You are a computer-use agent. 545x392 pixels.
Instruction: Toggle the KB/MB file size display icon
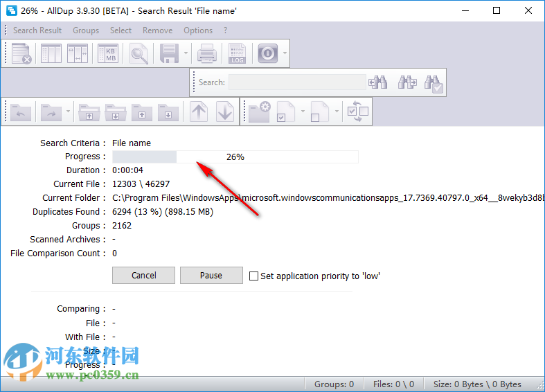click(108, 53)
